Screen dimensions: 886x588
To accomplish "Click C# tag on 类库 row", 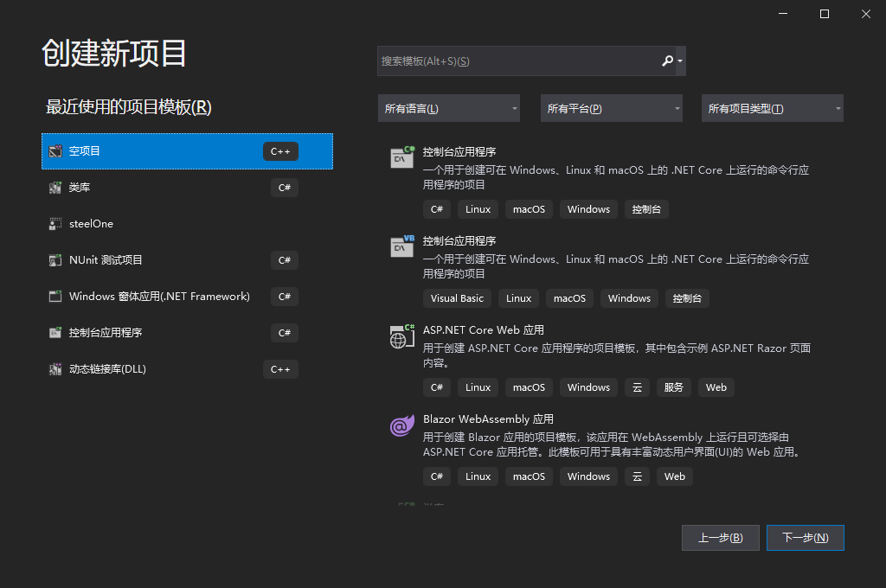I will tap(284, 188).
